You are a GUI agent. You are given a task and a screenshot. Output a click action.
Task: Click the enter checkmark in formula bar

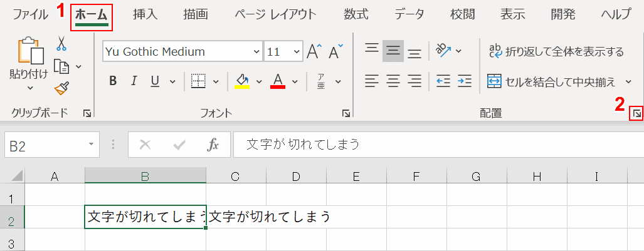(179, 145)
